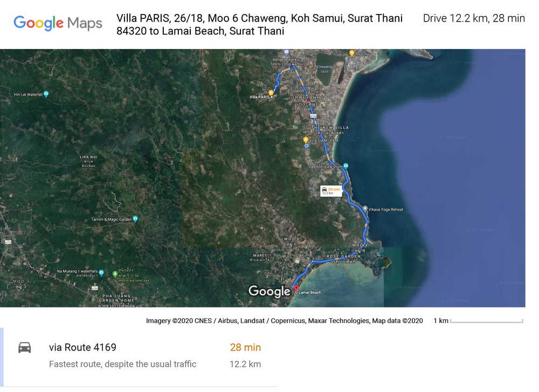Click the Map data ©2020 attribution text
Viewport: 539px width, 392px height.
(x=399, y=320)
